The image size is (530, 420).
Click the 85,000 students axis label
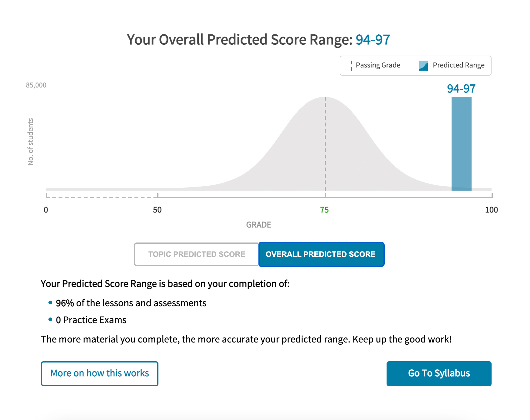coord(36,85)
